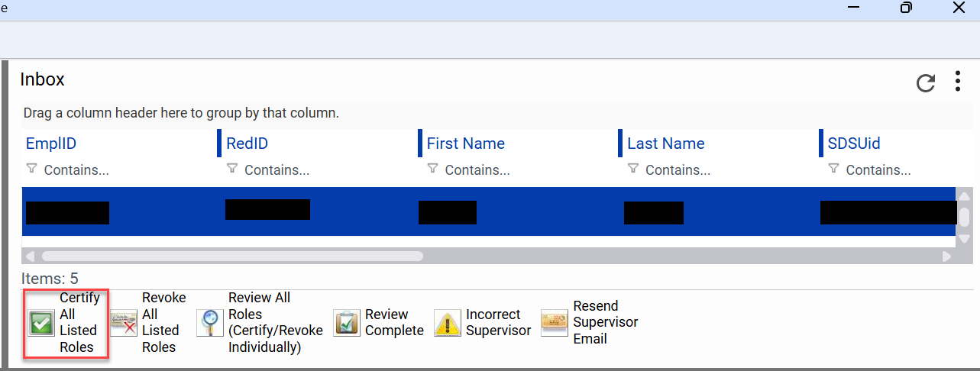This screenshot has width=980, height=371.
Task: Refresh the Inbox list
Action: [x=926, y=83]
